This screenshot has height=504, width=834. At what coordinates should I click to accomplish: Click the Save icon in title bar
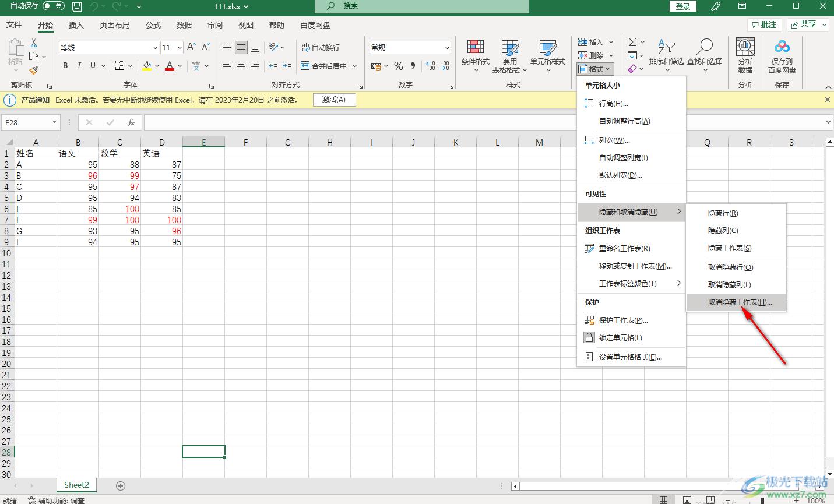pos(77,6)
